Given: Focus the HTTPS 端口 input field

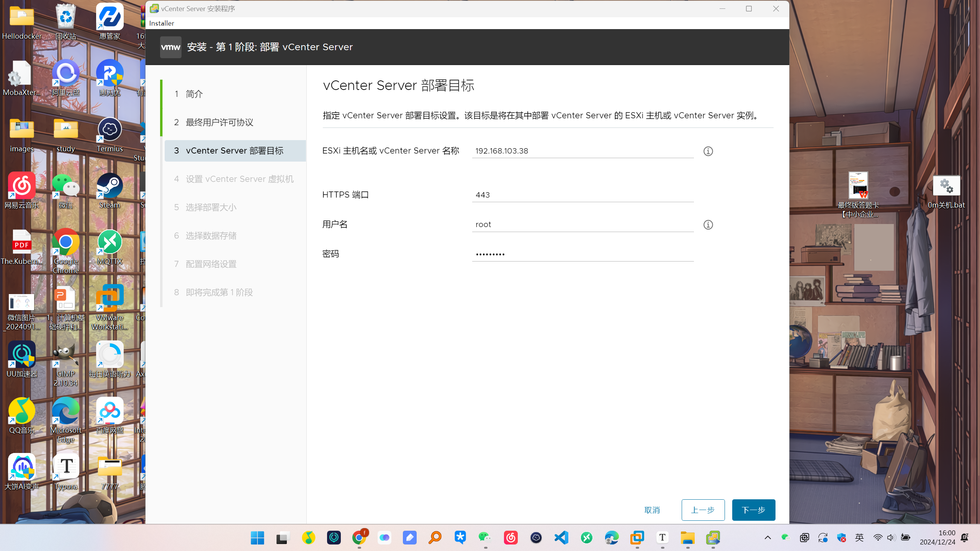Looking at the screenshot, I should [582, 195].
